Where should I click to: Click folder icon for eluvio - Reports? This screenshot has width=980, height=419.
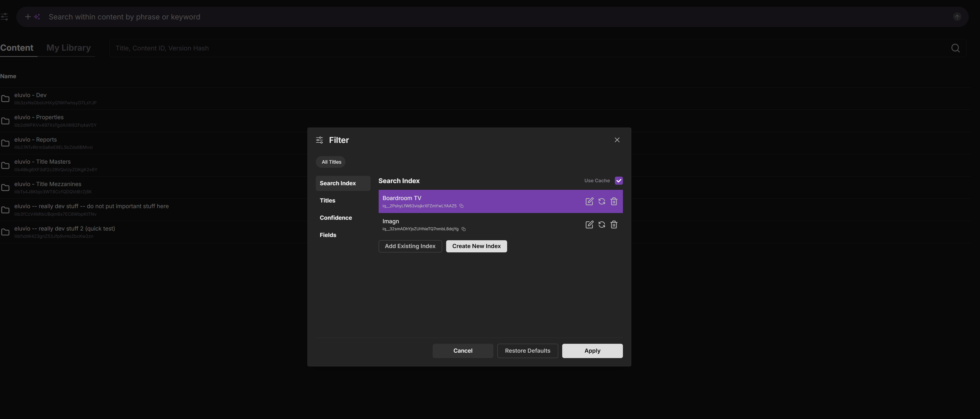coord(5,143)
